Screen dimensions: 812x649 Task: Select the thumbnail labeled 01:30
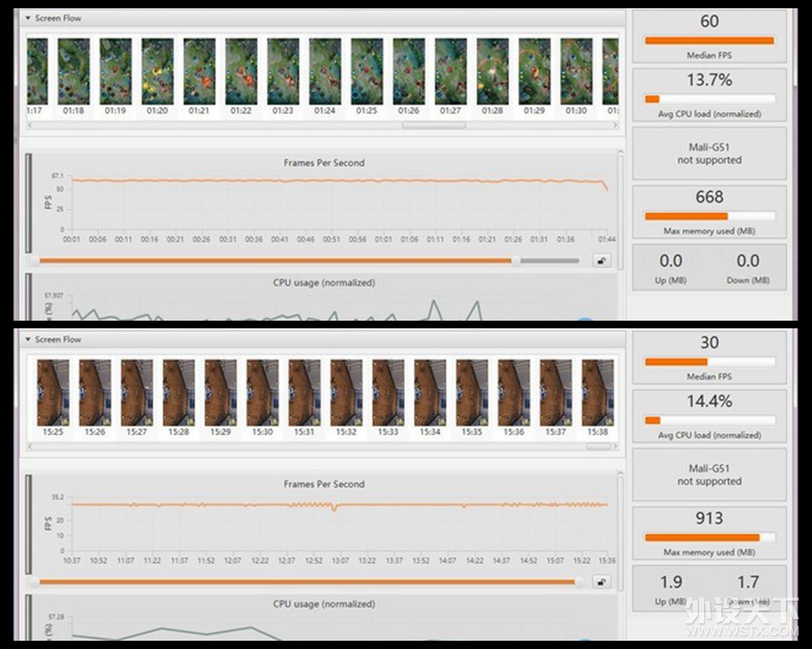(x=576, y=72)
